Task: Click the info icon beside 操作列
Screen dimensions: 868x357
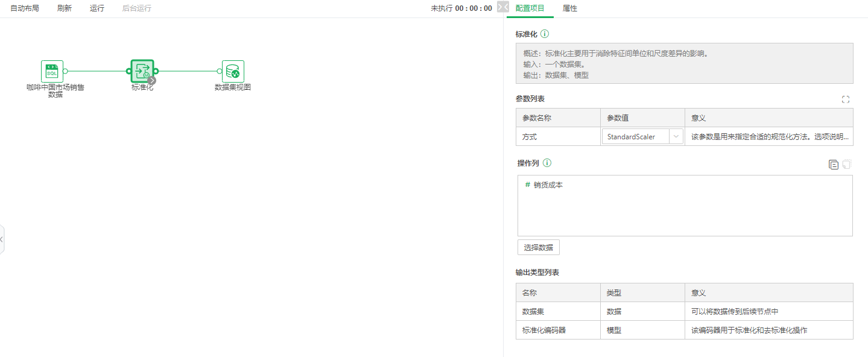Action: (548, 162)
